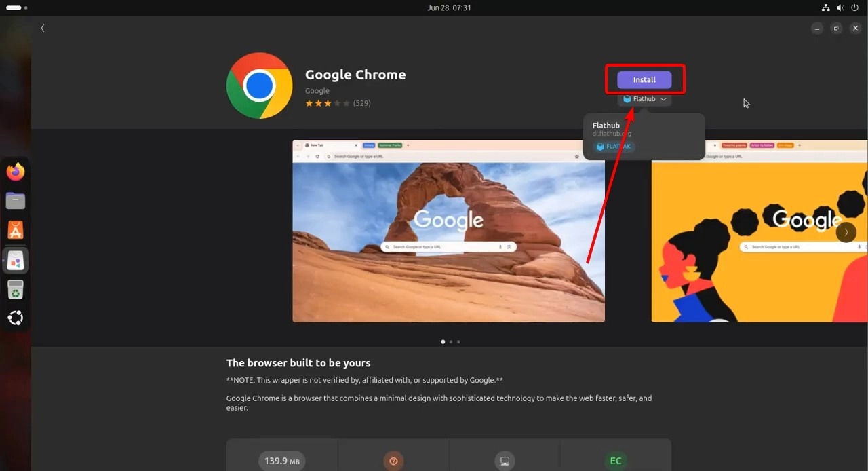Viewport: 868px width, 471px height.
Task: Click the network status icon
Action: pyautogui.click(x=825, y=7)
